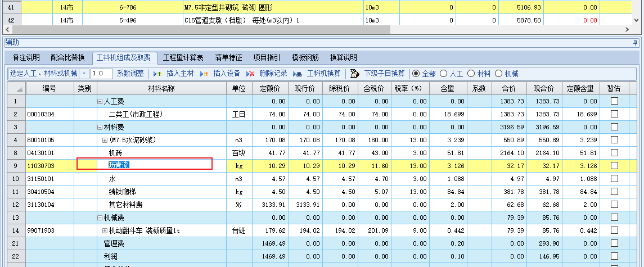Click the horizontal scrollbar thumb in upper table
Screen dimensions: 644x267
coord(201,30)
